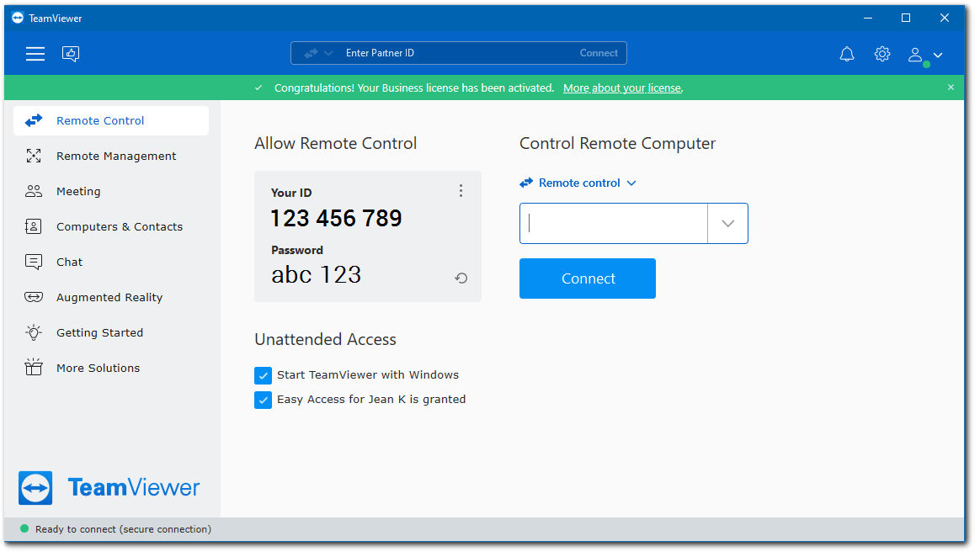Open Remote Management section
This screenshot has height=557, width=980.
pos(111,156)
